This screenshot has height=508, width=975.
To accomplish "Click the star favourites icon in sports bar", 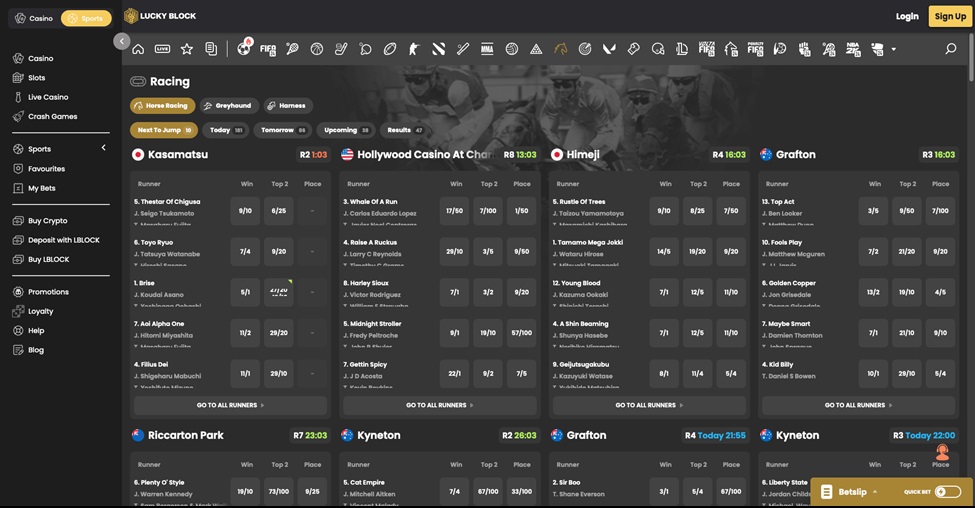I will 187,49.
